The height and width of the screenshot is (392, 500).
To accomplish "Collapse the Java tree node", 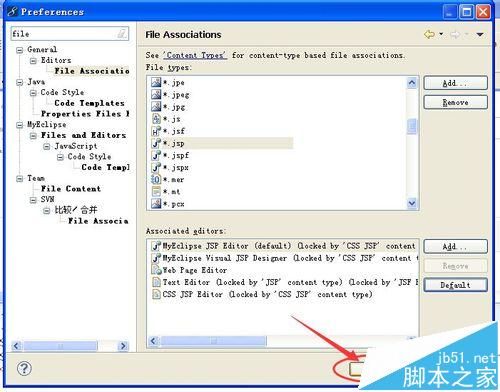I will (20, 82).
